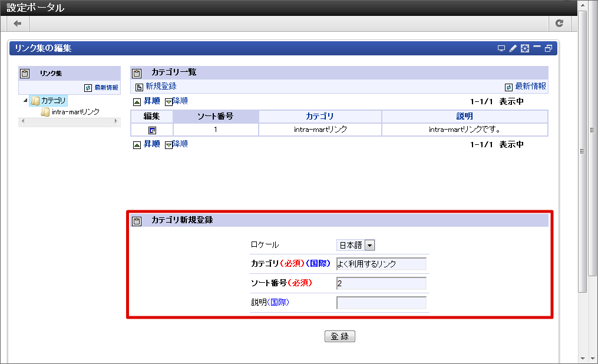Sort by 降順 above the table
Screen dimensions: 598x364
(x=180, y=101)
